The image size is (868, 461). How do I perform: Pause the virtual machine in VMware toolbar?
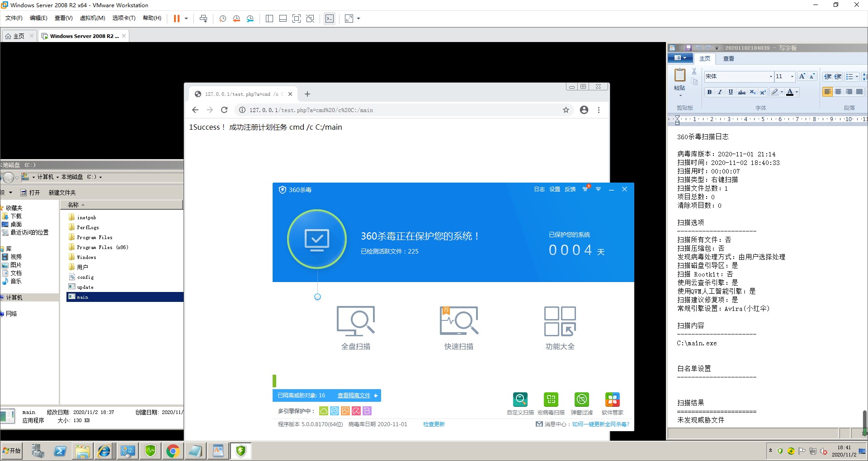(177, 19)
